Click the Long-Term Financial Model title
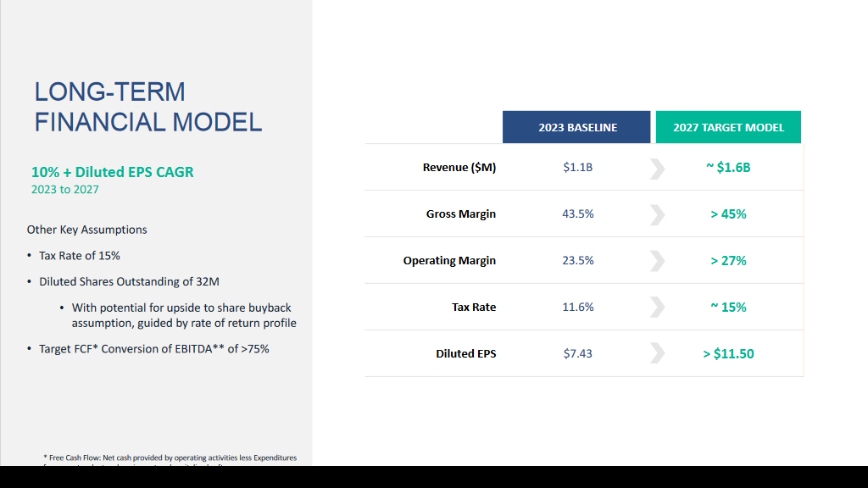The width and height of the screenshot is (868, 488). click(x=148, y=107)
